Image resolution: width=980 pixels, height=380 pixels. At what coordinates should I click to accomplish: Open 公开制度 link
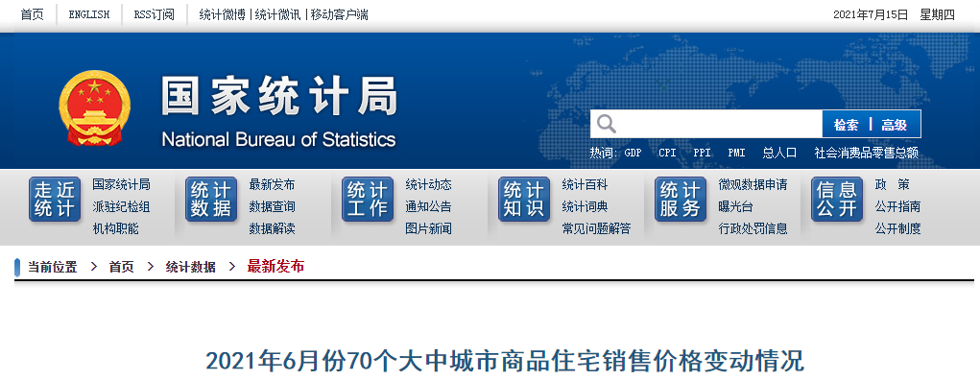pos(897,228)
